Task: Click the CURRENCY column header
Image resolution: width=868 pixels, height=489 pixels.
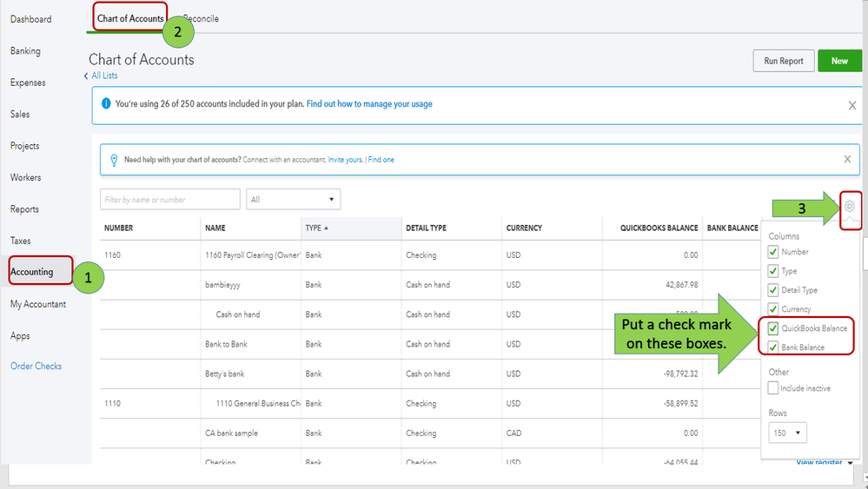Action: (524, 228)
